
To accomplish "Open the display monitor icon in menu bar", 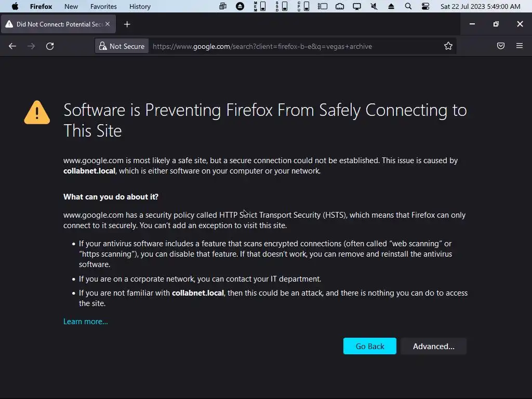I will point(356,6).
